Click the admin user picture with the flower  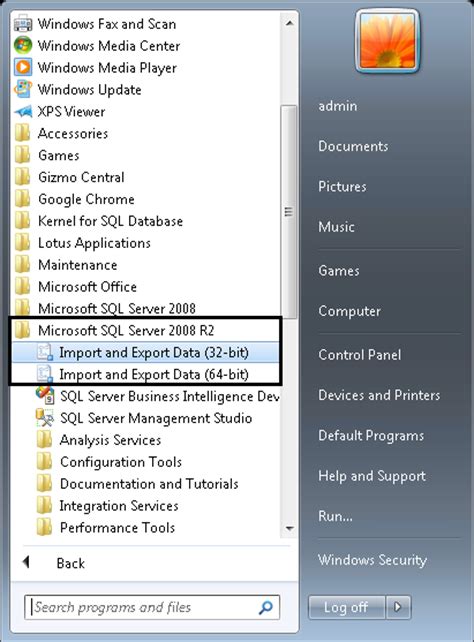click(387, 41)
